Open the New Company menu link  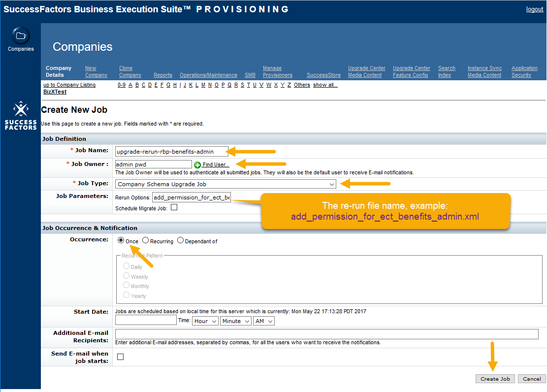point(96,71)
